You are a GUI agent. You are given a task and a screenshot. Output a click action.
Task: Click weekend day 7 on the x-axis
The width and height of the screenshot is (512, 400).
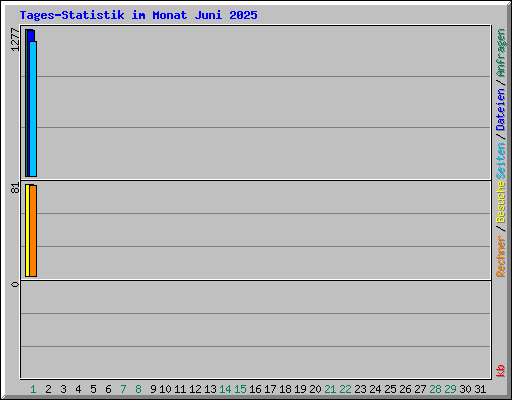tap(123, 389)
